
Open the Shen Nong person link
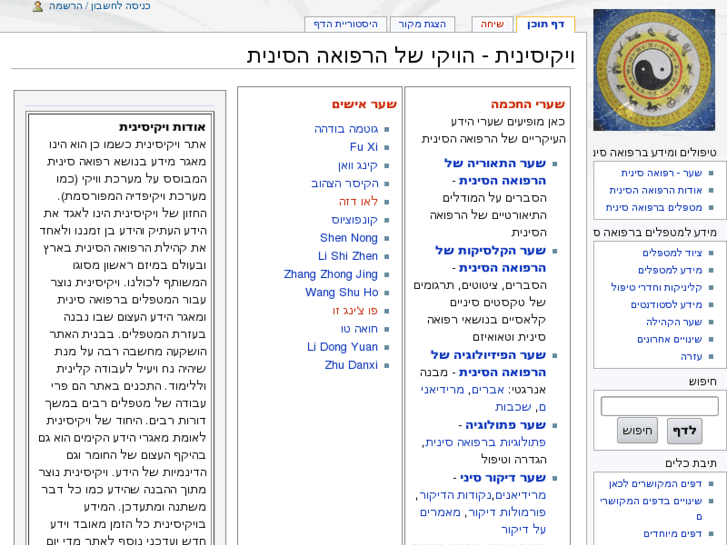pyautogui.click(x=349, y=238)
